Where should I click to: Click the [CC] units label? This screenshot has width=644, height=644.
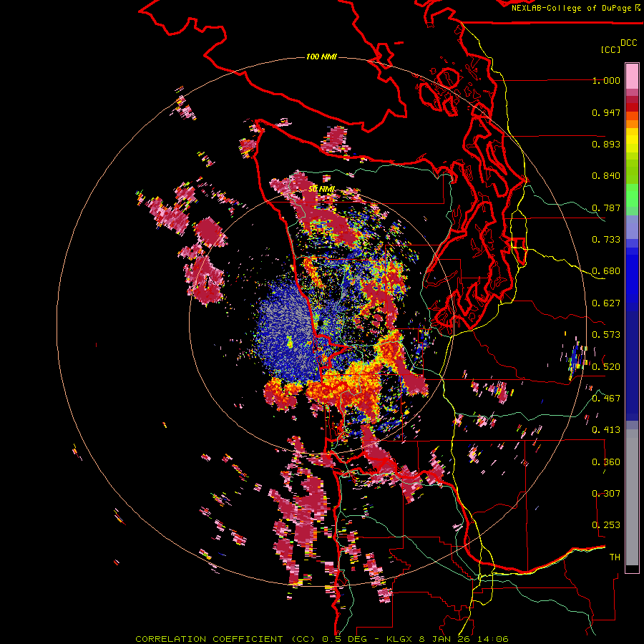610,49
